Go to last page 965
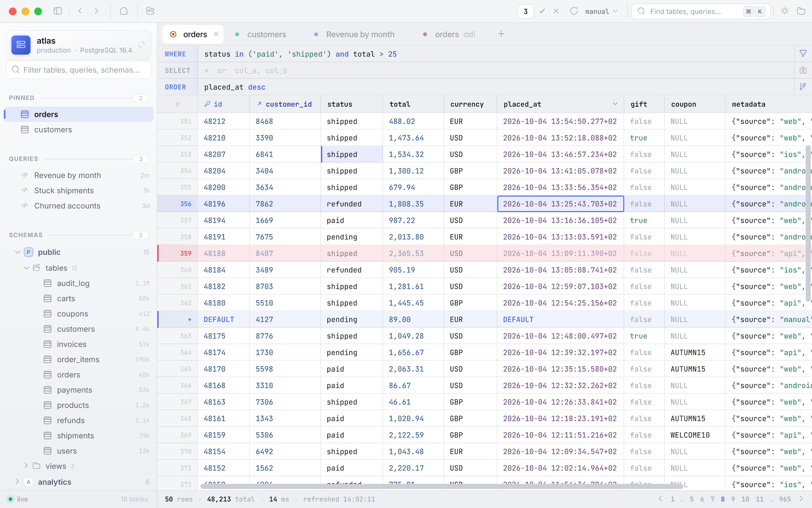The image size is (812, 508). coord(785,499)
